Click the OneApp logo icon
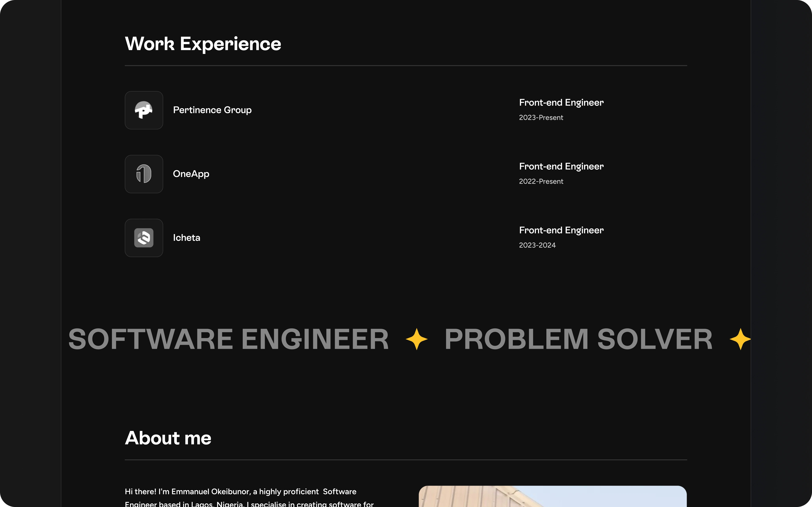The height and width of the screenshot is (507, 812). (144, 174)
